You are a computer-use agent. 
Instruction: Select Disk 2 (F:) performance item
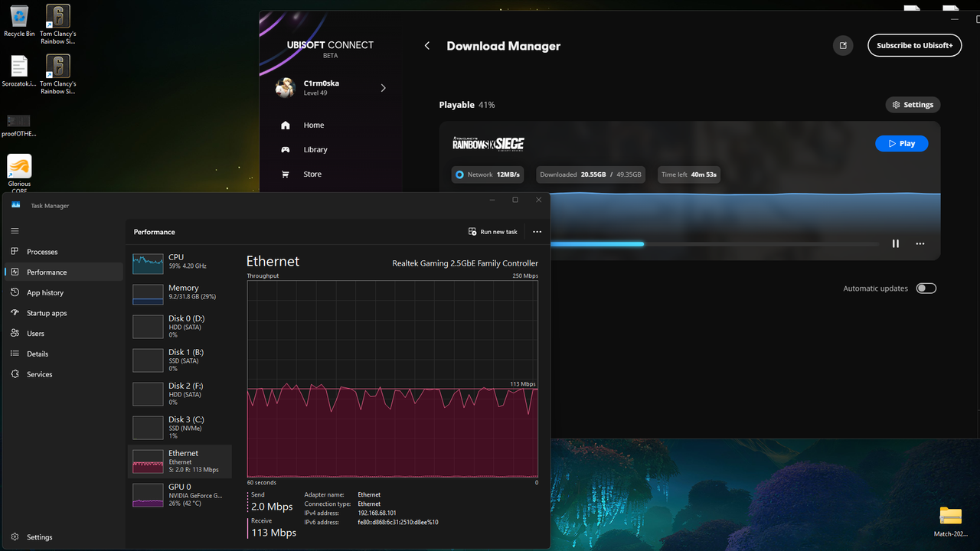click(179, 393)
